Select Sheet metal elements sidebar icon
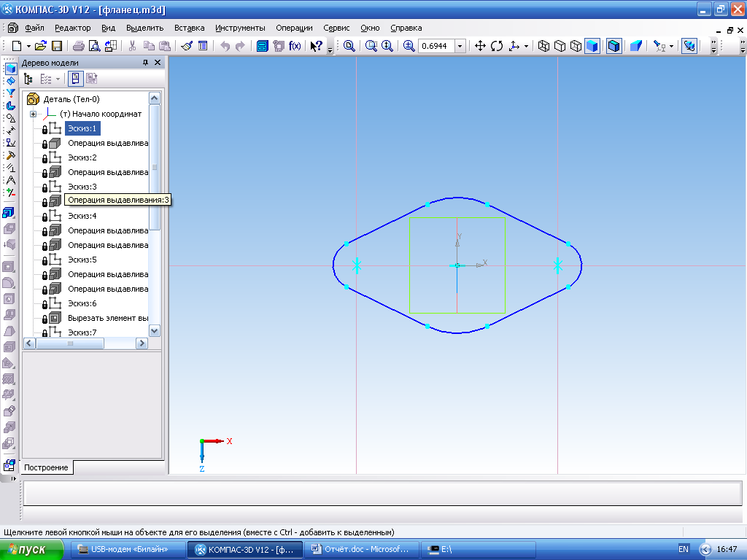 10,106
